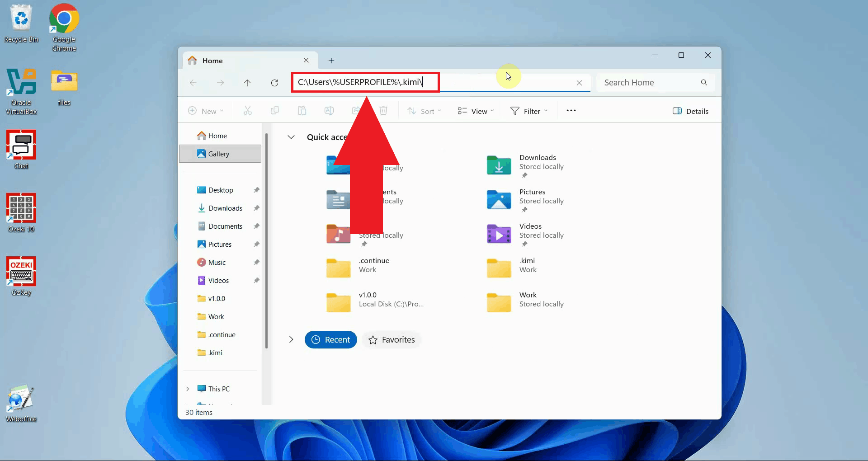The height and width of the screenshot is (461, 868).
Task: Select Home in the navigation pane
Action: 220,136
